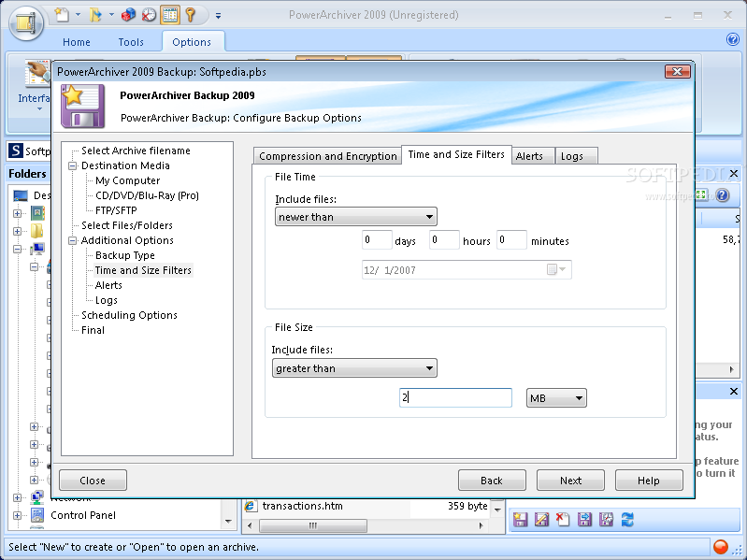The width and height of the screenshot is (747, 560).
Task: Click the minutes input field
Action: click(x=511, y=240)
